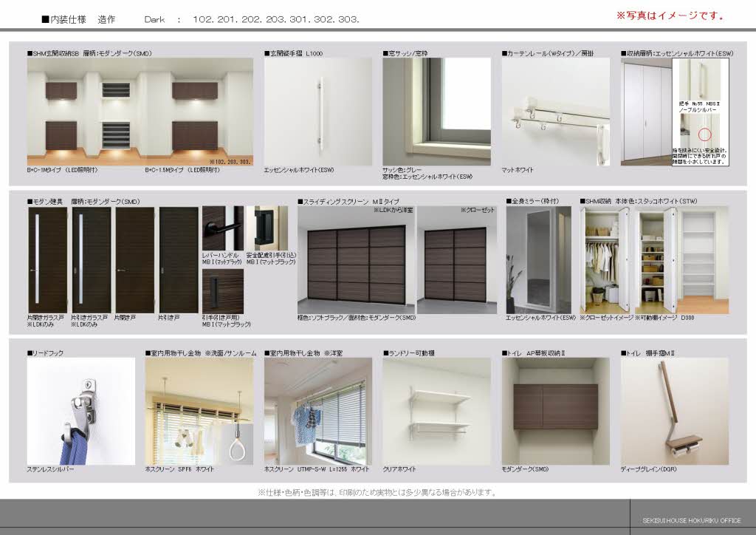Click the stainless silver lead hook image
Screen dimensions: 756x535
(x=81, y=411)
